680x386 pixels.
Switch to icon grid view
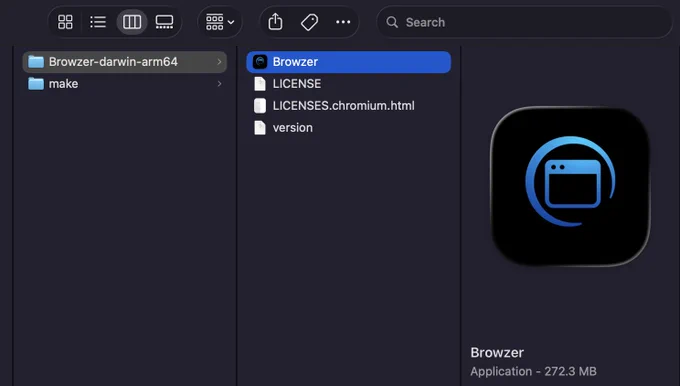tap(65, 22)
